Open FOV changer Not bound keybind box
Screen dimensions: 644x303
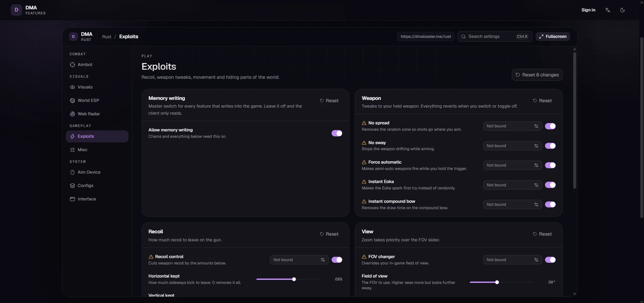coord(512,260)
